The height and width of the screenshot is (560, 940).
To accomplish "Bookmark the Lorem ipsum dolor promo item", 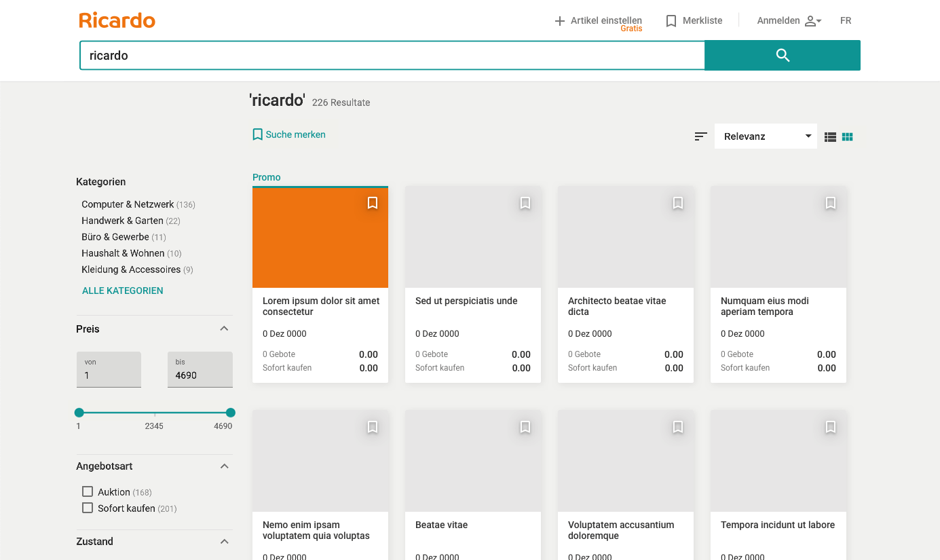I will coord(373,203).
